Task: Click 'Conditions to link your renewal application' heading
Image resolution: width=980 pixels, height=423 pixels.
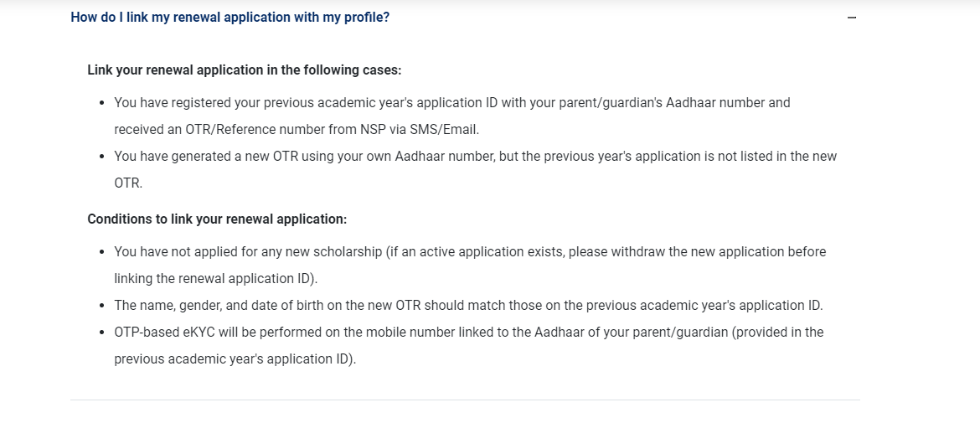Action: [x=217, y=219]
